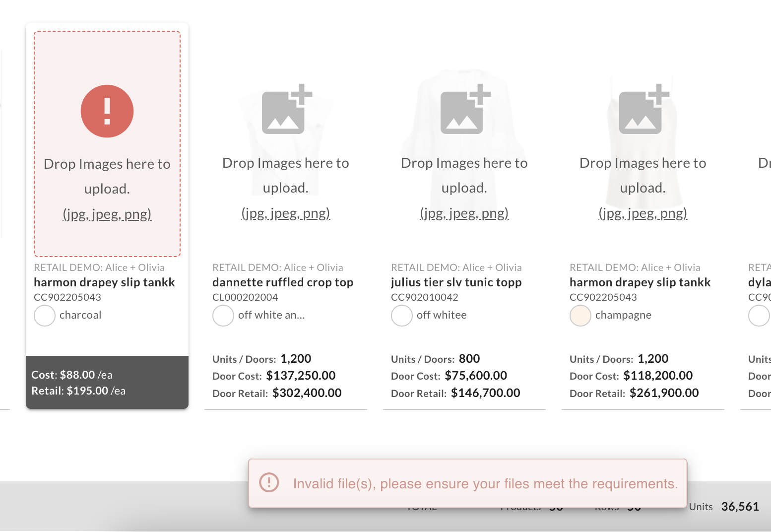The width and height of the screenshot is (771, 532).
Task: Select the champagne color swatch
Action: click(580, 316)
